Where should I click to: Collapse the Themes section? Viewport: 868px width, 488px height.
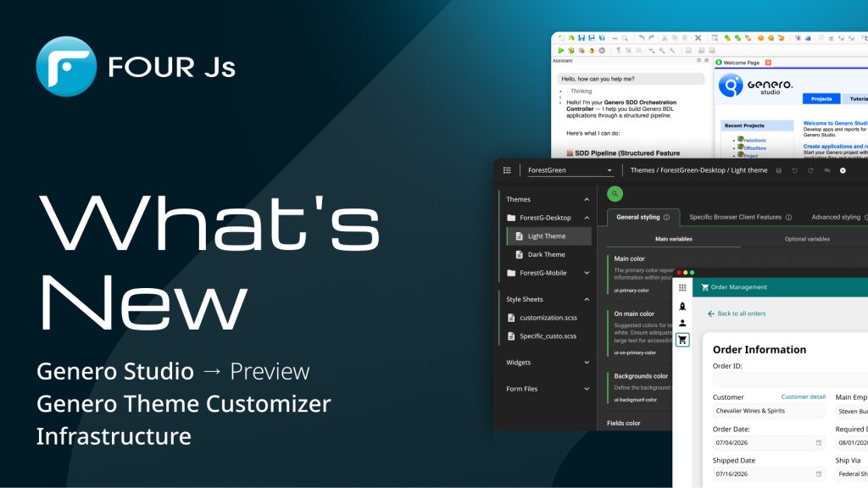click(587, 199)
